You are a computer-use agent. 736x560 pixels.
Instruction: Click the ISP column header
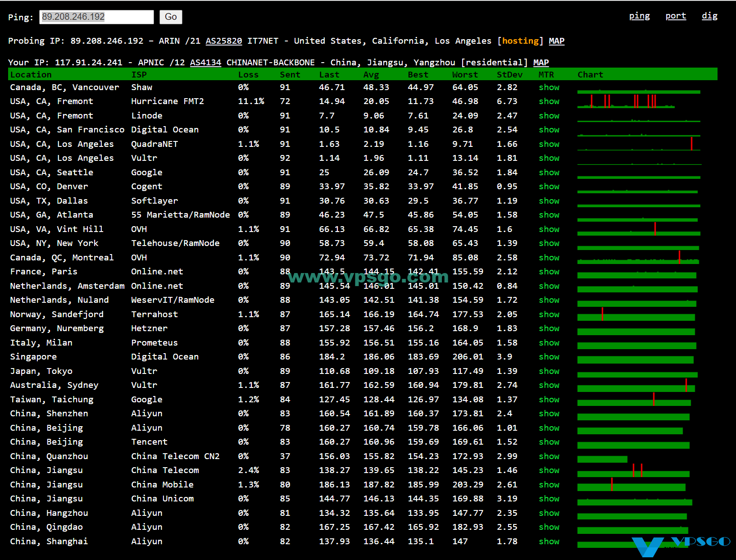pyautogui.click(x=139, y=75)
